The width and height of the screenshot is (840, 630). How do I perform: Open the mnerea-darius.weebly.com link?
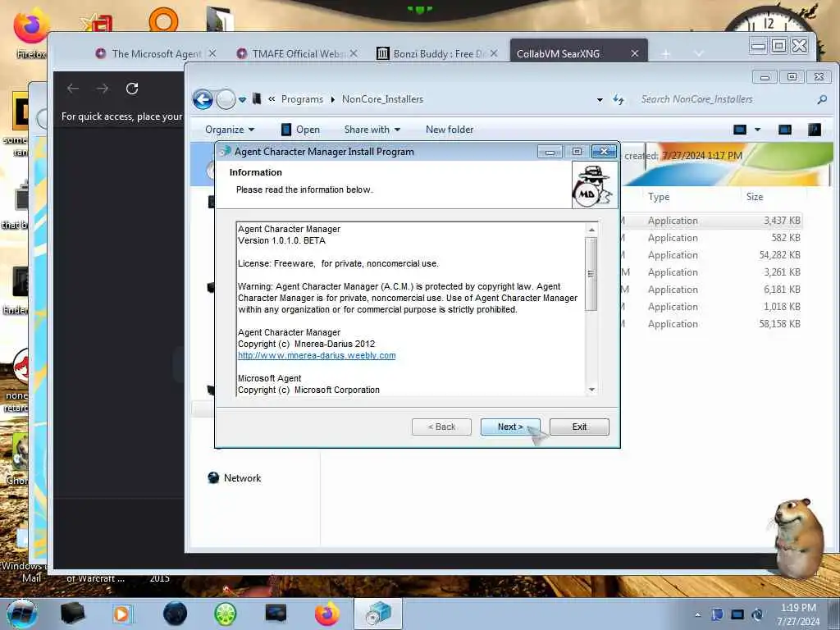pyautogui.click(x=317, y=355)
